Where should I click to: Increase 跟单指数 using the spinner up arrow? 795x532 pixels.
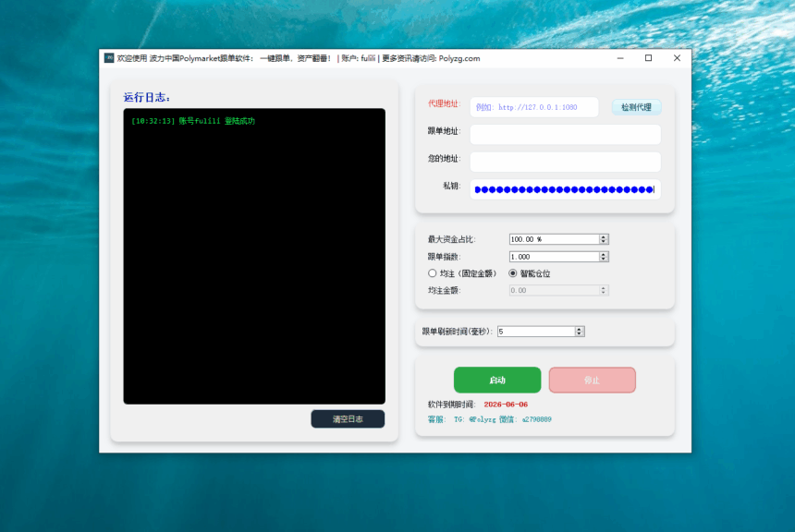(604, 254)
